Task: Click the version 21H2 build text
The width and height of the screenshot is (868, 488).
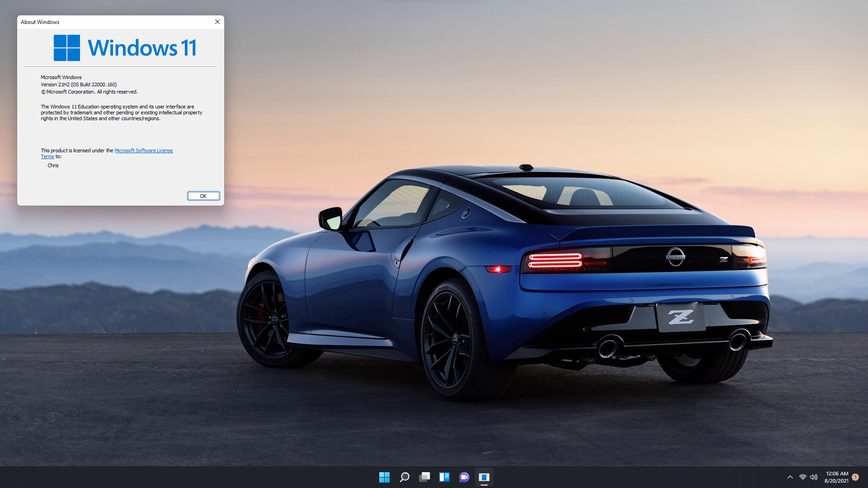Action: (79, 84)
